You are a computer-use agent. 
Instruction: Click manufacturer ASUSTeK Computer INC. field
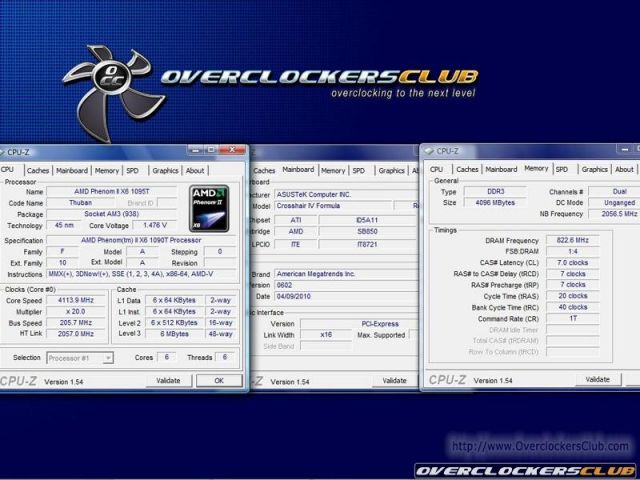point(346,195)
